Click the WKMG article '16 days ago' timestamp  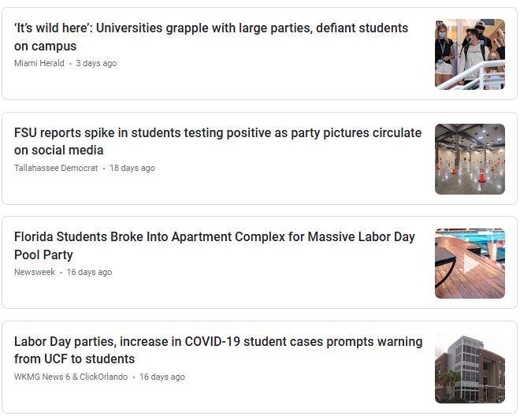[162, 377]
